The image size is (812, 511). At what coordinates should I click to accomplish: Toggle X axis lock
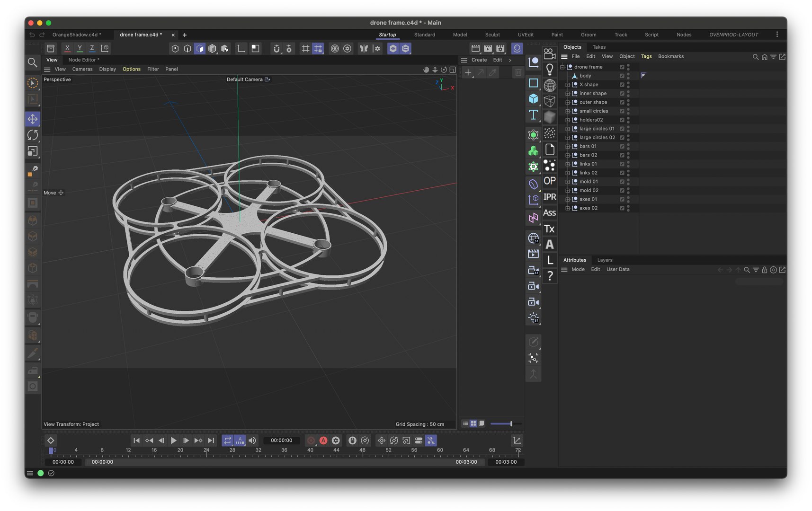[x=67, y=48]
